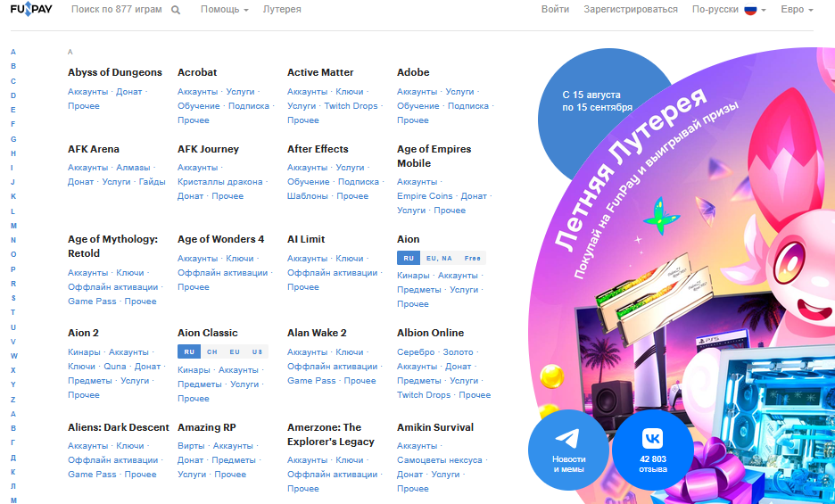Viewport: 835px width, 504px height.
Task: Open Кристаллы дракона under AFK Journey
Action: coord(220,182)
